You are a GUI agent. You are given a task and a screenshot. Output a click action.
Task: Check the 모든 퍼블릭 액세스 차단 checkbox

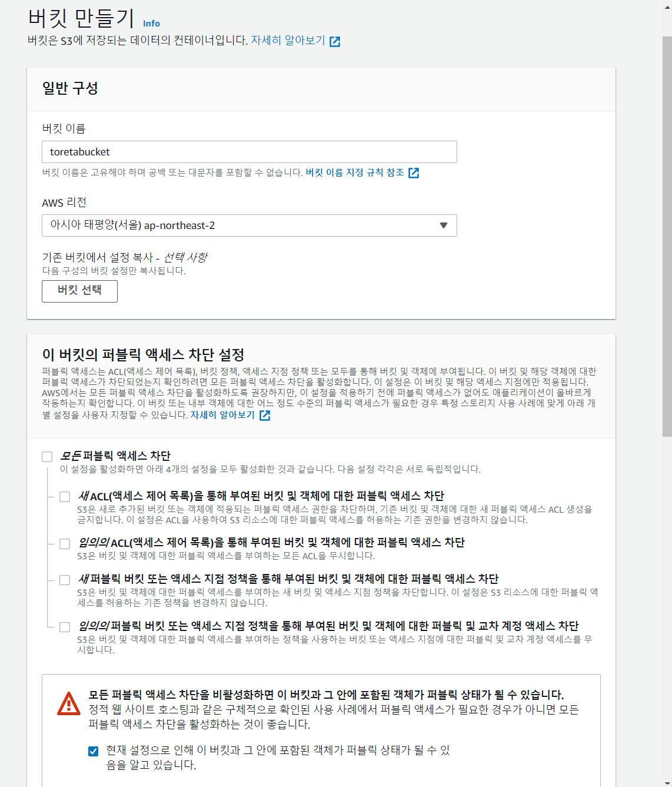click(47, 457)
